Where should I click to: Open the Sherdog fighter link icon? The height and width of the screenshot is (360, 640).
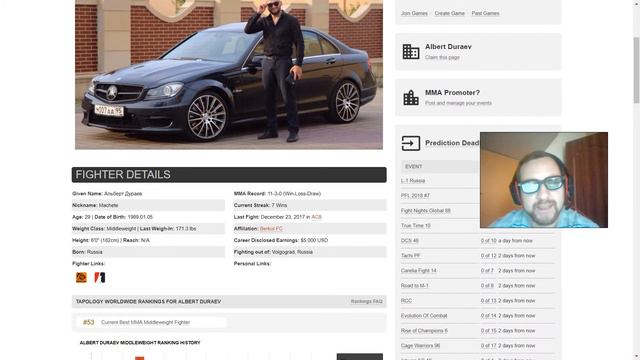(81, 278)
